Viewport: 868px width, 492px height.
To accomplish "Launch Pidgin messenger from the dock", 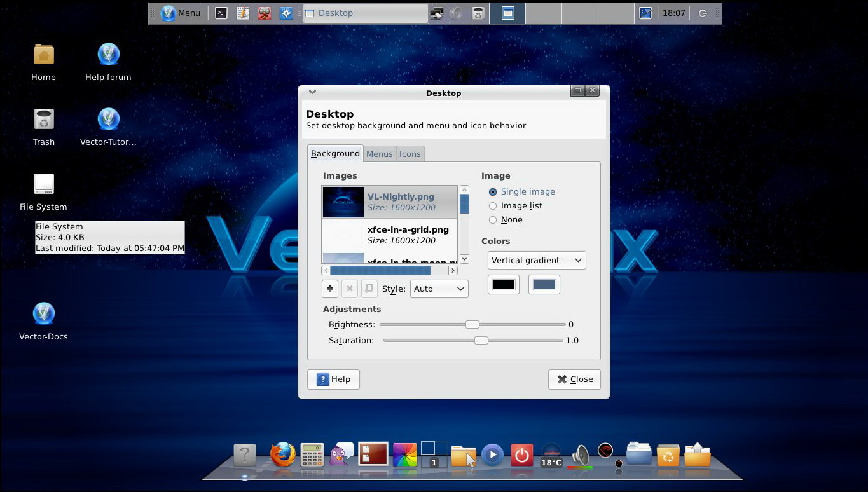I will 341,454.
